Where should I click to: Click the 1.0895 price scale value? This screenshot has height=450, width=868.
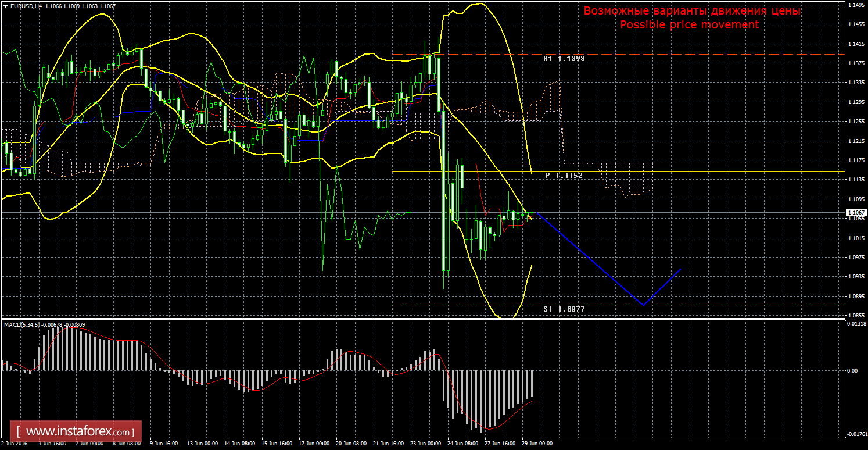point(856,297)
